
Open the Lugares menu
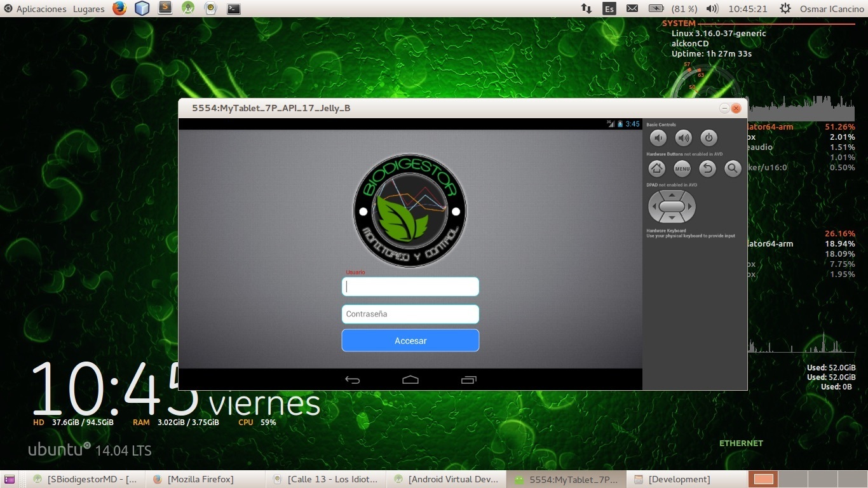click(x=88, y=8)
